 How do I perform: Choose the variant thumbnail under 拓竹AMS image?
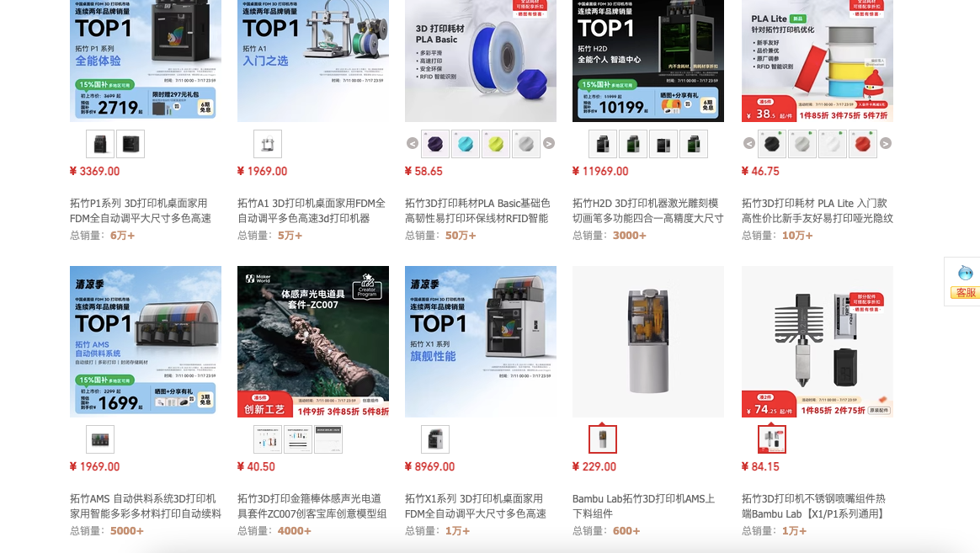(100, 439)
